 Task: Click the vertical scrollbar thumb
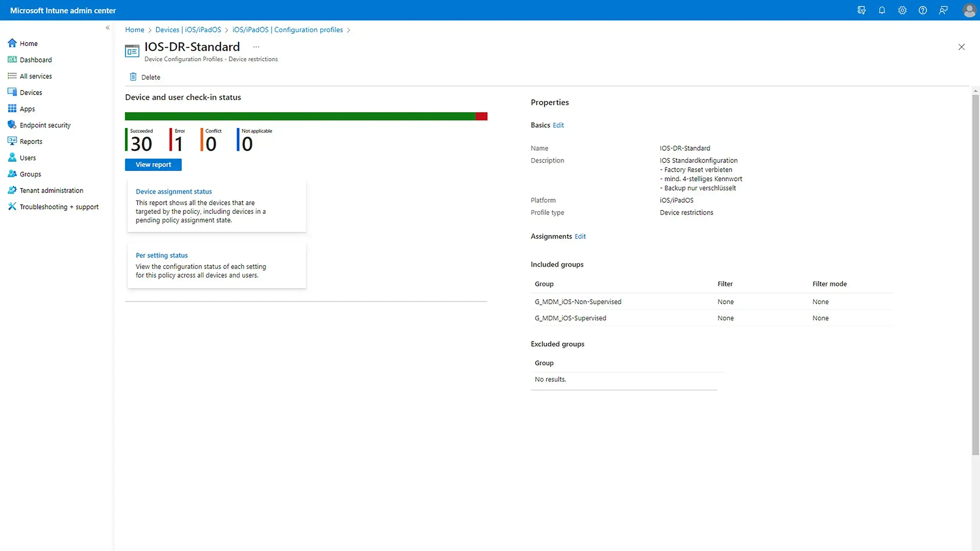tap(975, 275)
